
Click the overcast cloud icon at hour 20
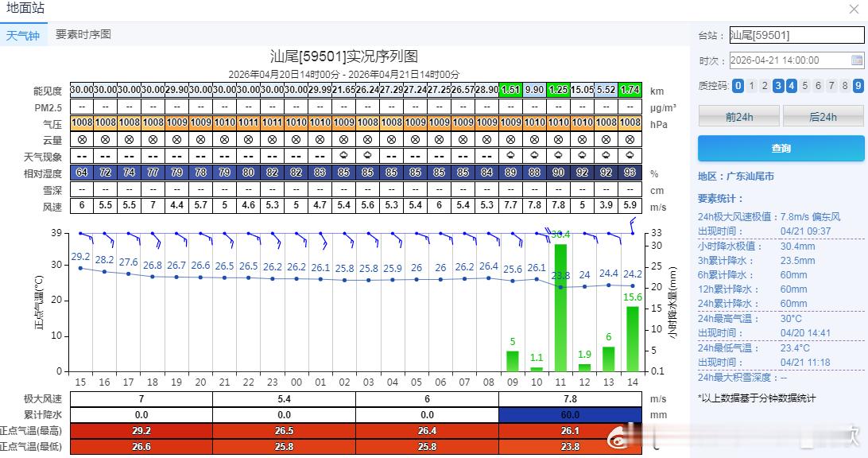(x=201, y=140)
